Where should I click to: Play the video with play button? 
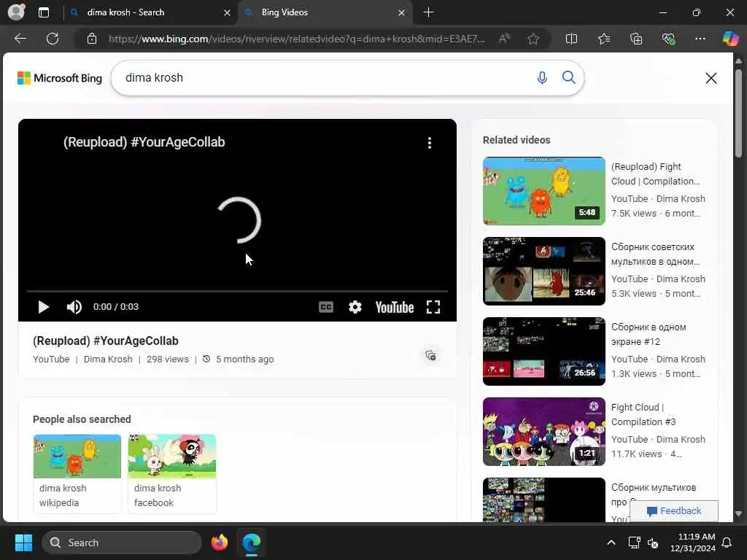click(x=43, y=307)
